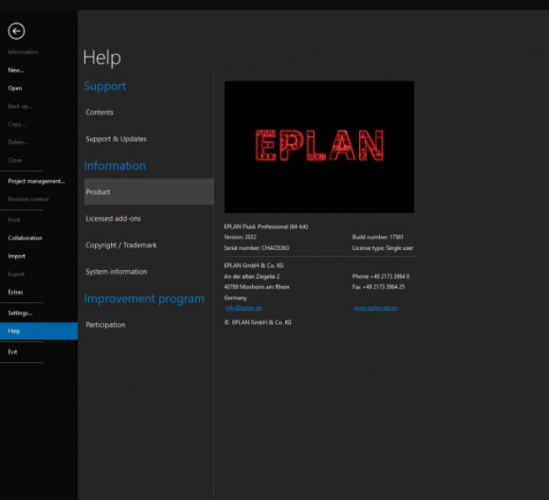The image size is (549, 500).
Task: Open Extras menu entry
Action: [x=15, y=292]
